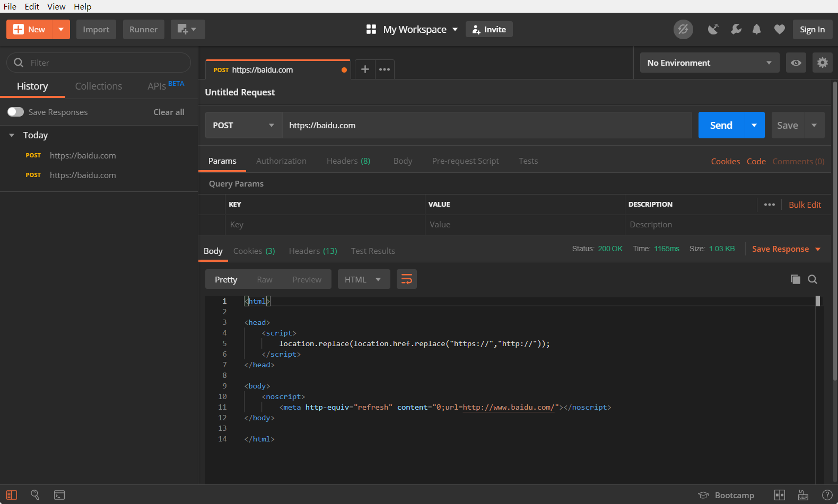
Task: Toggle environment quick look eye icon
Action: click(796, 63)
